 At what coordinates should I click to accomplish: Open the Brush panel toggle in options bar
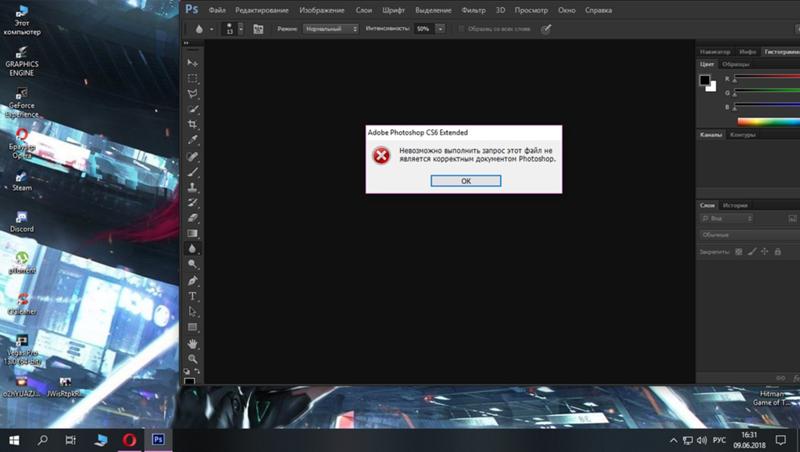[x=258, y=29]
